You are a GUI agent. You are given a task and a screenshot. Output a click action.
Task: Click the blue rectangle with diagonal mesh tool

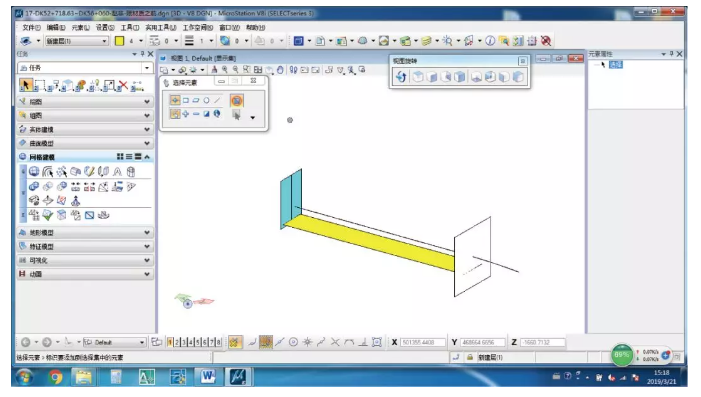(89, 215)
